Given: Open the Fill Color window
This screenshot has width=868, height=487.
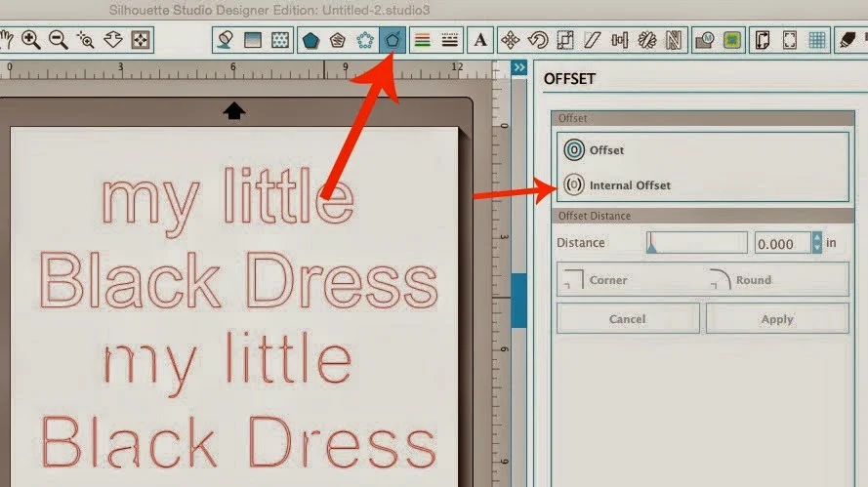Looking at the screenshot, I should click(226, 40).
